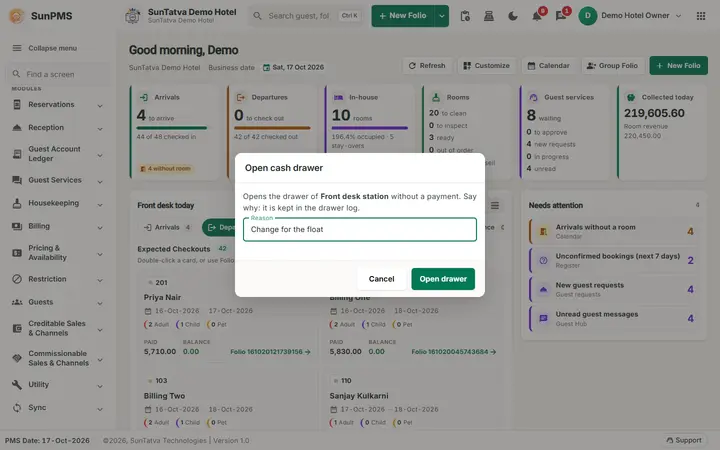Open the New Folio dropdown arrow
This screenshot has height=450, width=720.
coord(442,16)
